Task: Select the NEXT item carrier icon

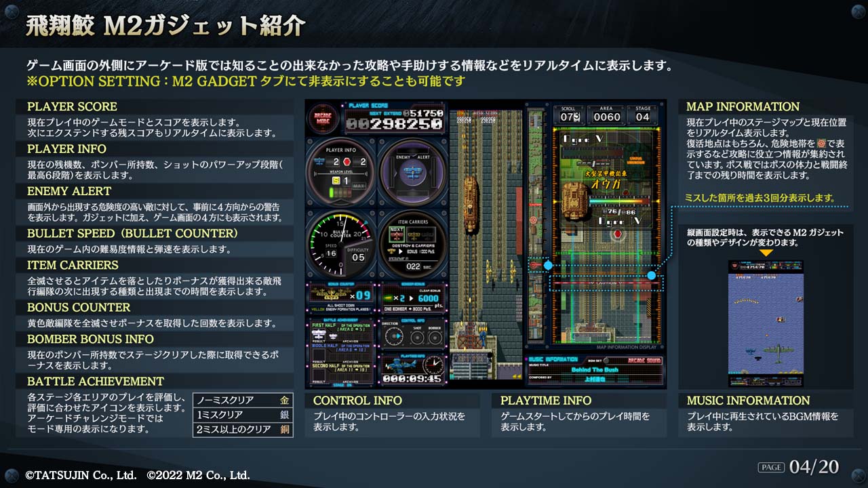Action: tap(396, 235)
